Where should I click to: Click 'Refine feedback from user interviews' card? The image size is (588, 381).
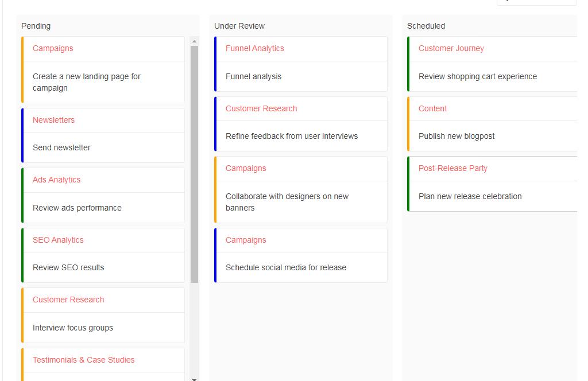pyautogui.click(x=291, y=136)
